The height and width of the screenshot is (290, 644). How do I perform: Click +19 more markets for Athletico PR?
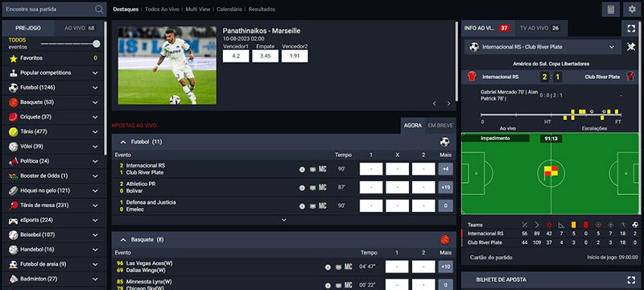(445, 188)
